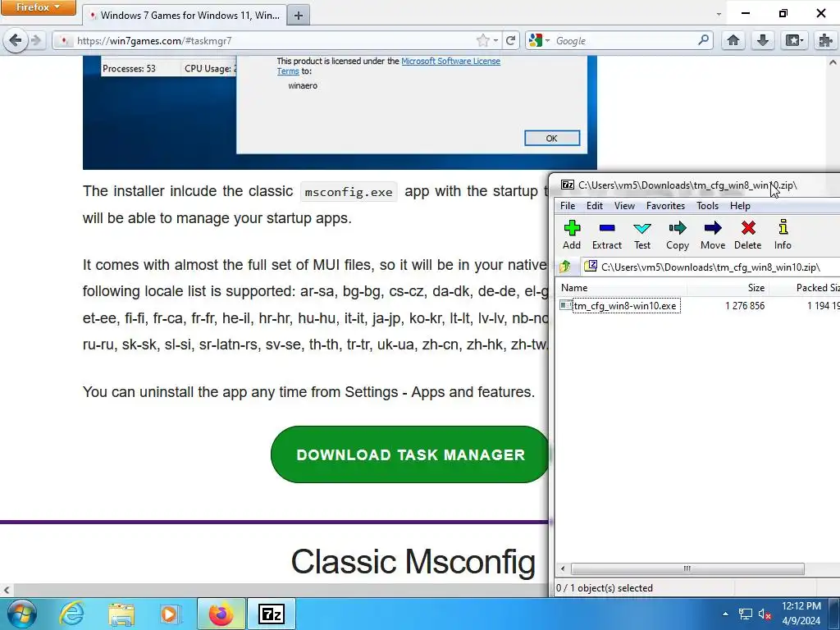The width and height of the screenshot is (840, 630).
Task: Click the page horizontal scroll left arrow
Action: 6,591
